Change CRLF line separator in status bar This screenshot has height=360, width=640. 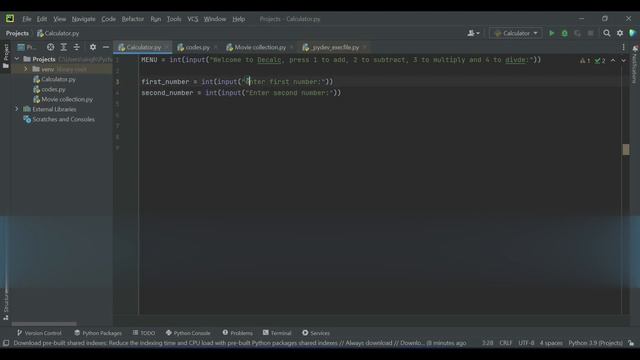point(505,343)
